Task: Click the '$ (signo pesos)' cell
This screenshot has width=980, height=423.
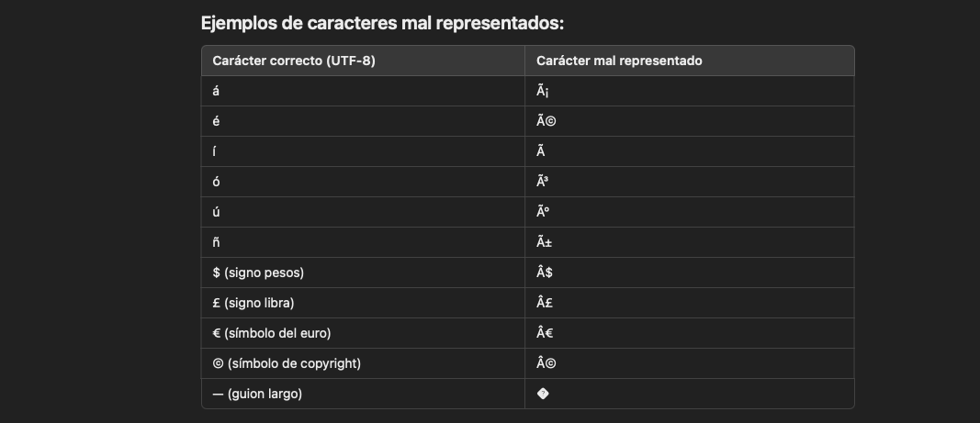Action: 363,273
